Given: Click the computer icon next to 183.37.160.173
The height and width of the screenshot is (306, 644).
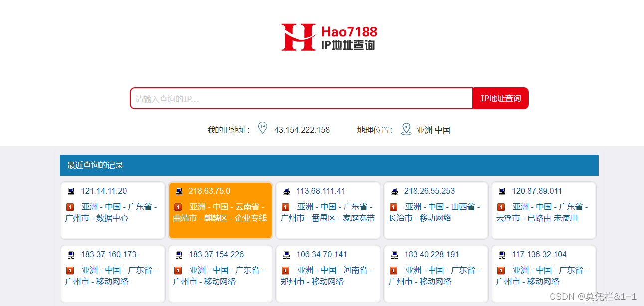Looking at the screenshot, I should (x=70, y=254).
